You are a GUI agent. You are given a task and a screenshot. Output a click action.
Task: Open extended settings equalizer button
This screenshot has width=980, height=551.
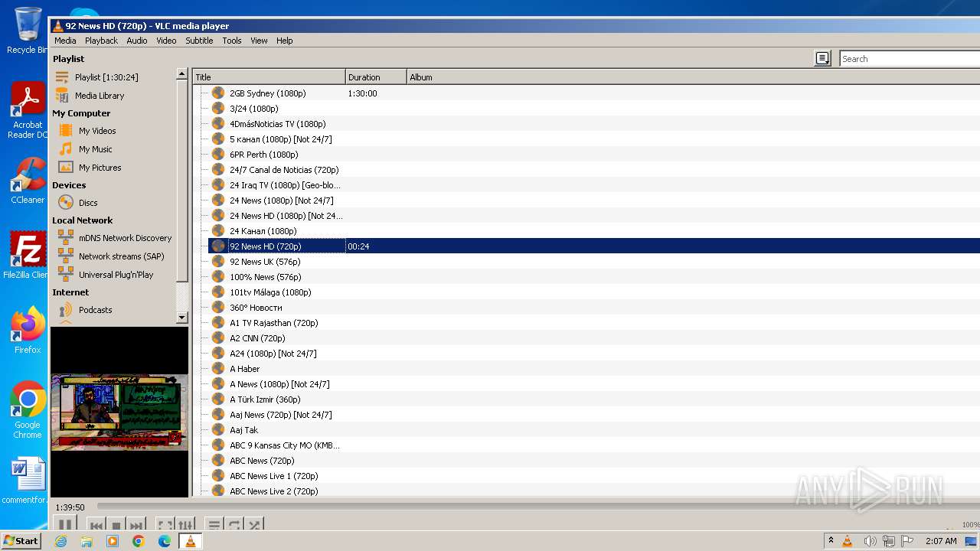coord(186,525)
